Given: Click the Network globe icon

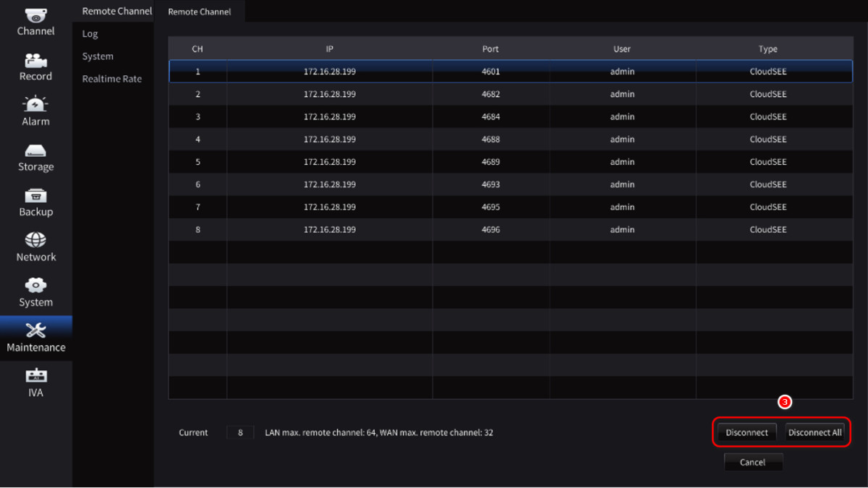Looking at the screenshot, I should coord(35,241).
